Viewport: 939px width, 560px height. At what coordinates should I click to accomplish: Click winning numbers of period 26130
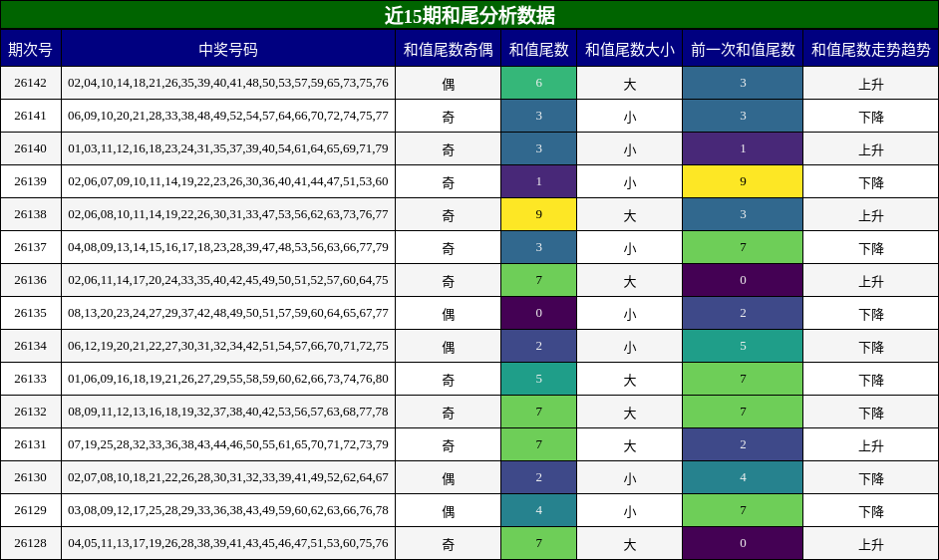[228, 478]
